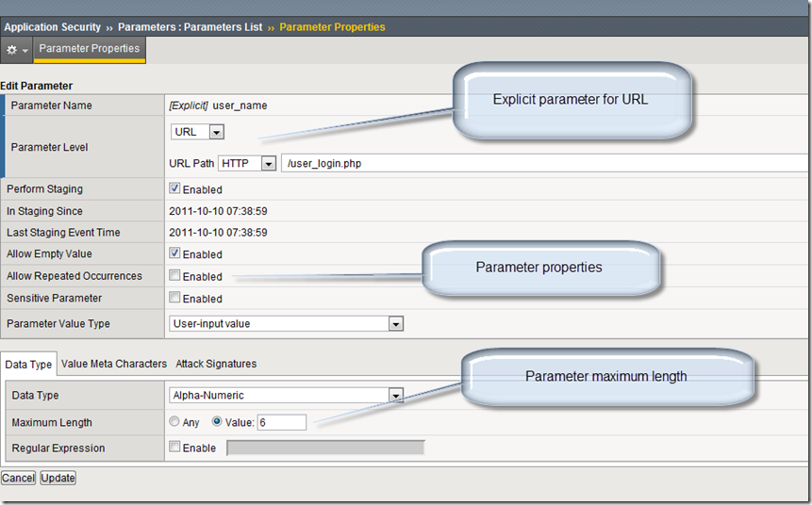Click the Parameter Properties tab
The width and height of the screenshot is (812, 505).
pos(90,49)
